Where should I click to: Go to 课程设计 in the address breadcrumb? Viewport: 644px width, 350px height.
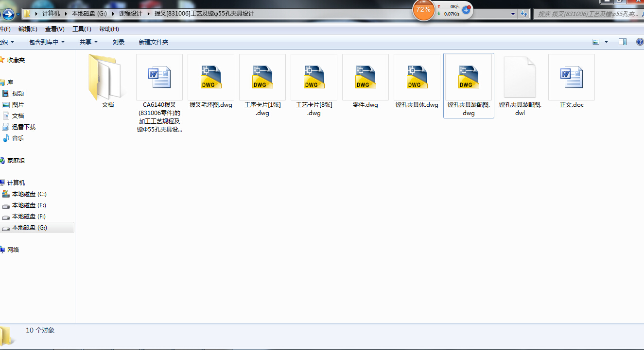click(131, 14)
